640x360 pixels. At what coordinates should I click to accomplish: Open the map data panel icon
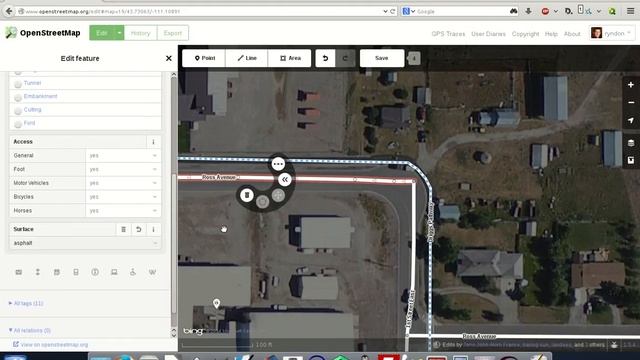[x=631, y=160]
